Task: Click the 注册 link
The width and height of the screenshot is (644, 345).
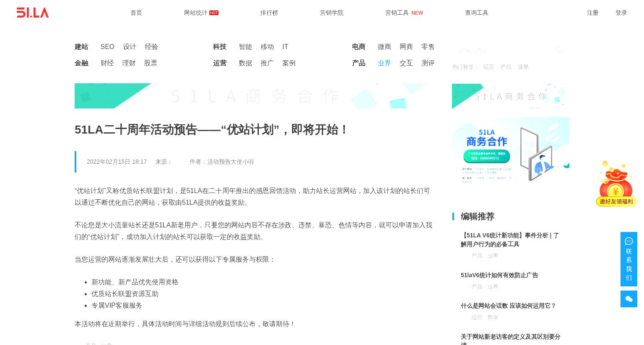Action: 592,13
